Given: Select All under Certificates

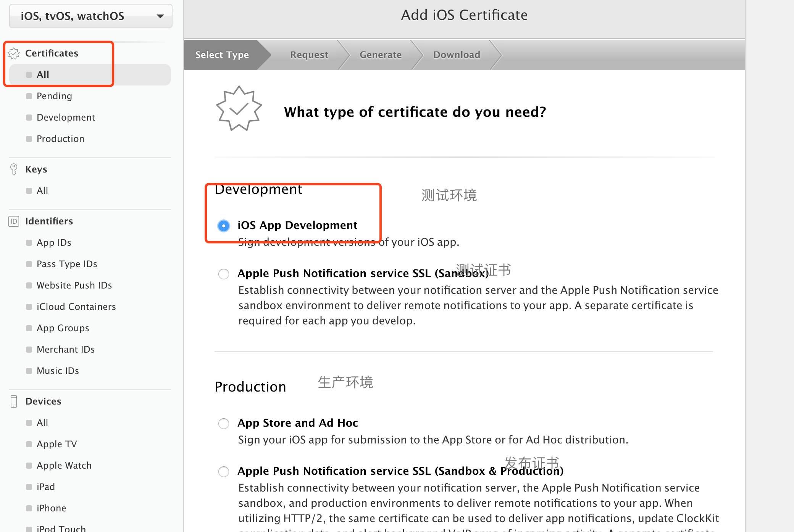Looking at the screenshot, I should 90,75.
